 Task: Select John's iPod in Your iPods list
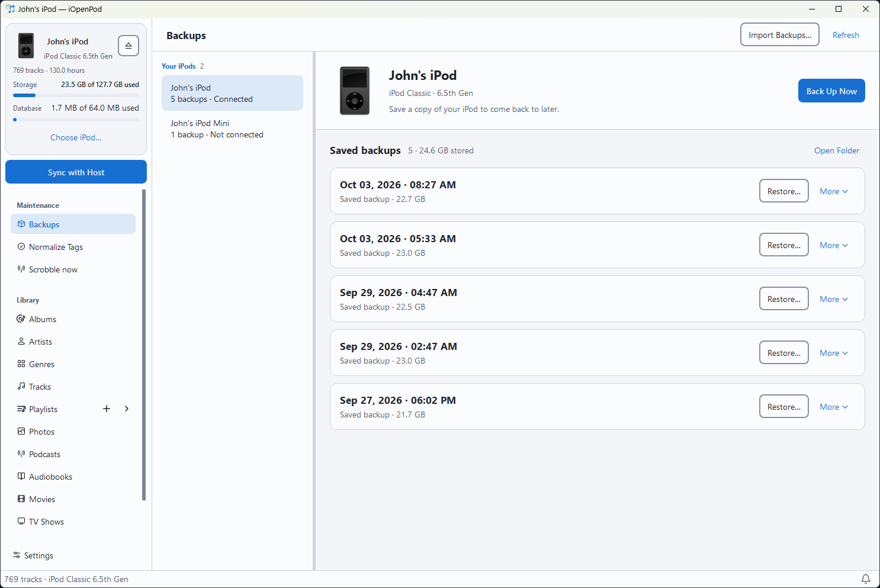pyautogui.click(x=232, y=93)
